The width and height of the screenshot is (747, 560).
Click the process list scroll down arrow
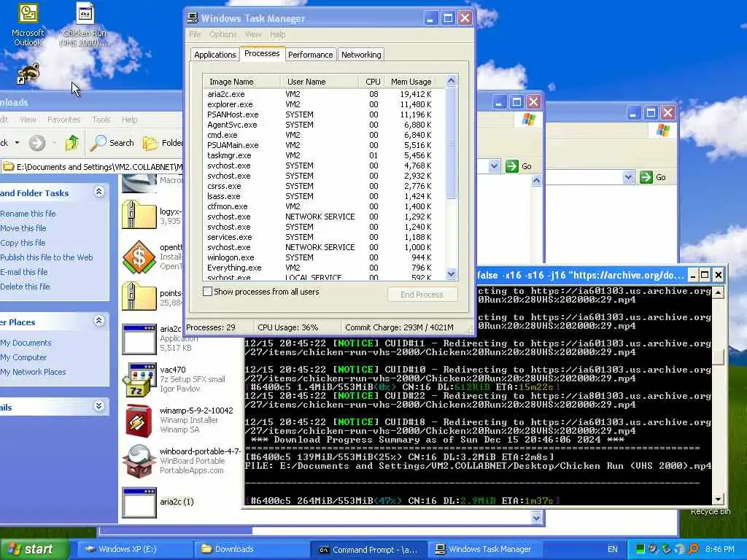click(451, 274)
